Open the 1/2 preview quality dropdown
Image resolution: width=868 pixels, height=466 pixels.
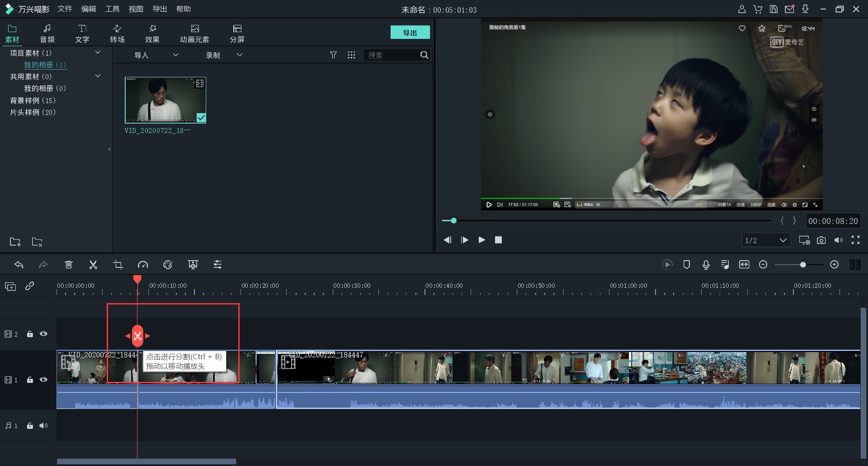pyautogui.click(x=766, y=240)
